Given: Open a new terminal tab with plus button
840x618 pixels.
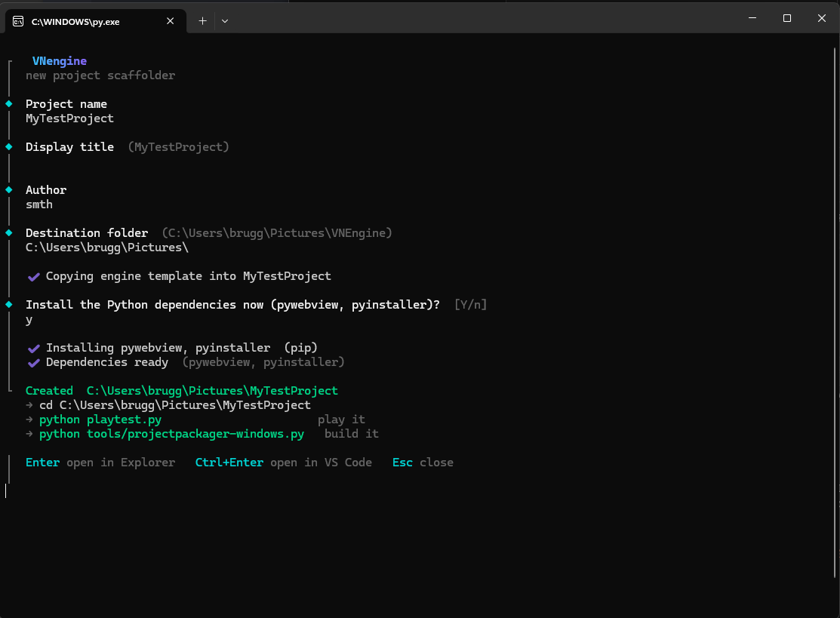Looking at the screenshot, I should 202,21.
